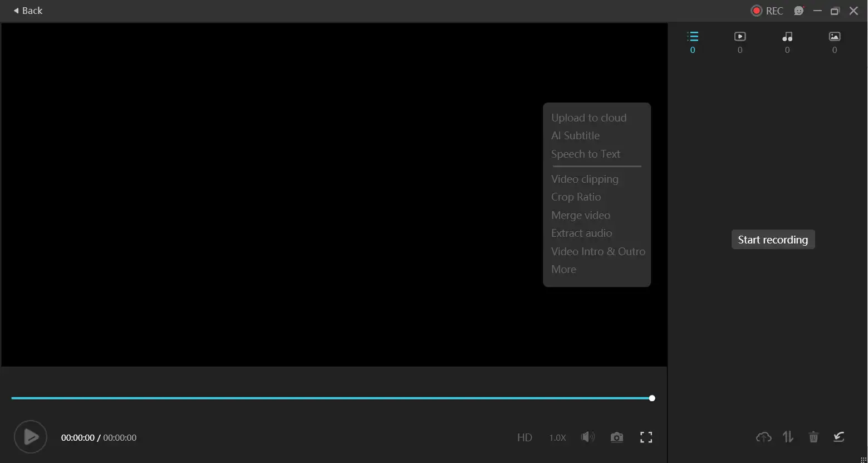Screen dimensions: 868x463
Task: Select Extract audio from the menu
Action: (581, 233)
